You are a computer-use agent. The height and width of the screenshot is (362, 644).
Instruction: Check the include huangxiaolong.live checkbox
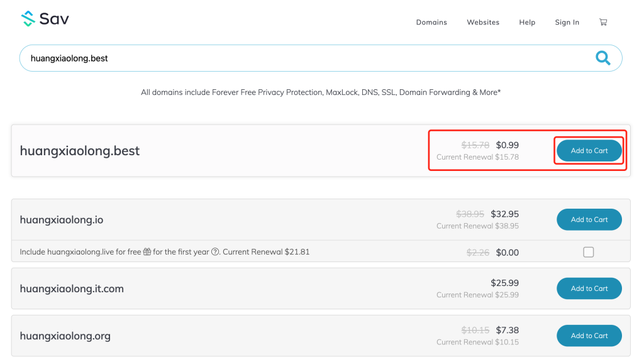[588, 252]
